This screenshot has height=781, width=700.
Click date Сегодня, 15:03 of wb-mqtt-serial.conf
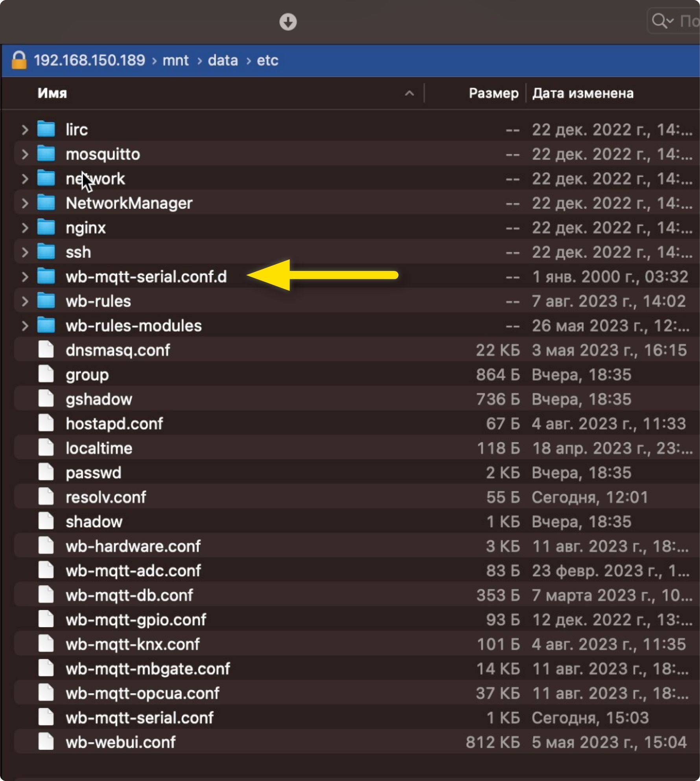(590, 718)
